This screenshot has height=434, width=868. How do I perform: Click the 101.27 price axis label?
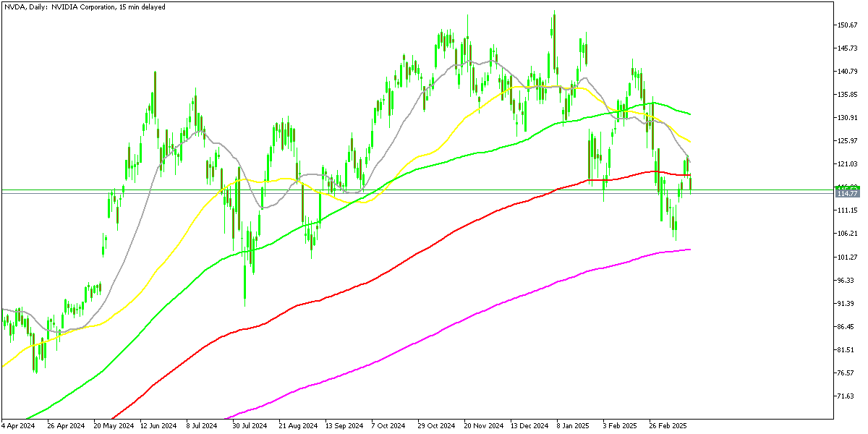tap(847, 257)
